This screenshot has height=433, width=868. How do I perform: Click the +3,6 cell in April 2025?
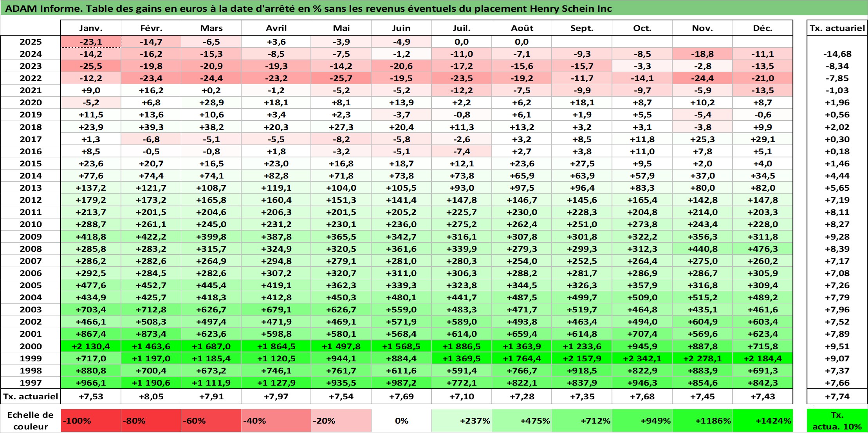click(276, 42)
